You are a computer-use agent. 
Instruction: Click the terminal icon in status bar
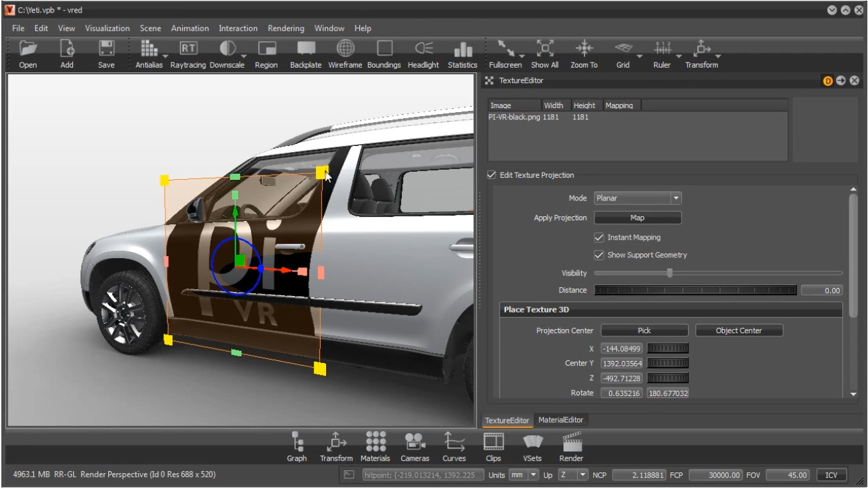349,475
